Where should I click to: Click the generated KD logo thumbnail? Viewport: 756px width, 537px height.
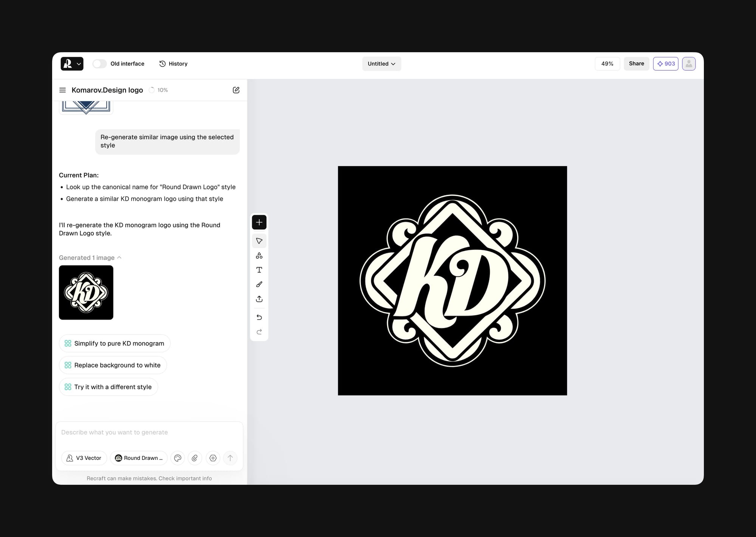coord(86,292)
